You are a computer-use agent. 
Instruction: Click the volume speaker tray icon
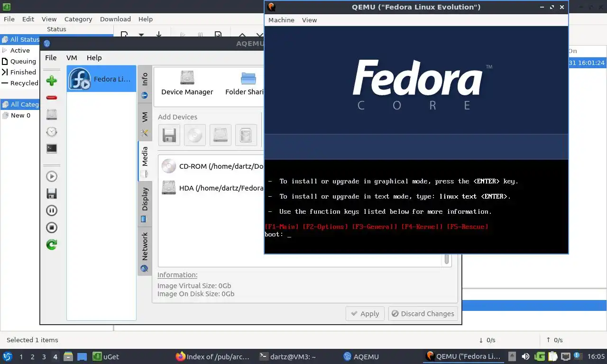pos(525,356)
